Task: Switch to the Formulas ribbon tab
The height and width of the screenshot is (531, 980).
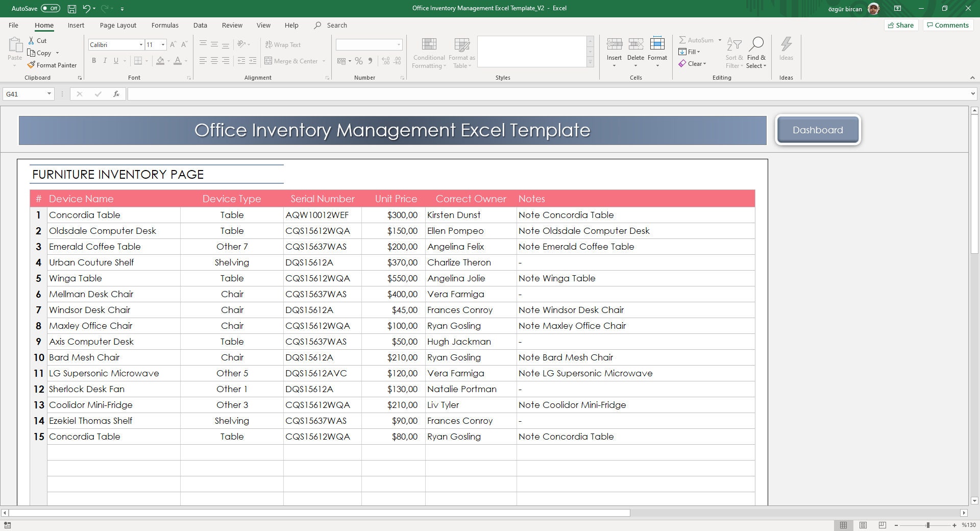Action: pos(165,25)
